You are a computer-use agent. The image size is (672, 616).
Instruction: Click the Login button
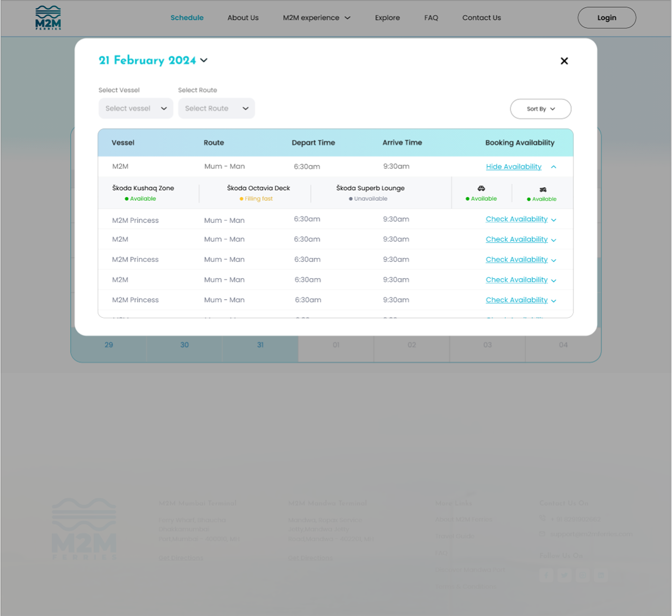[607, 17]
